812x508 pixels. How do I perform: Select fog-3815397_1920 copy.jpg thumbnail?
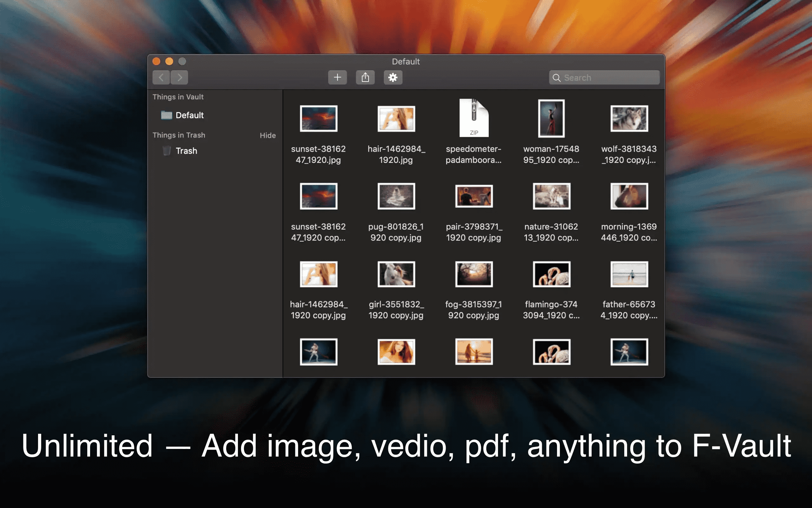click(474, 274)
